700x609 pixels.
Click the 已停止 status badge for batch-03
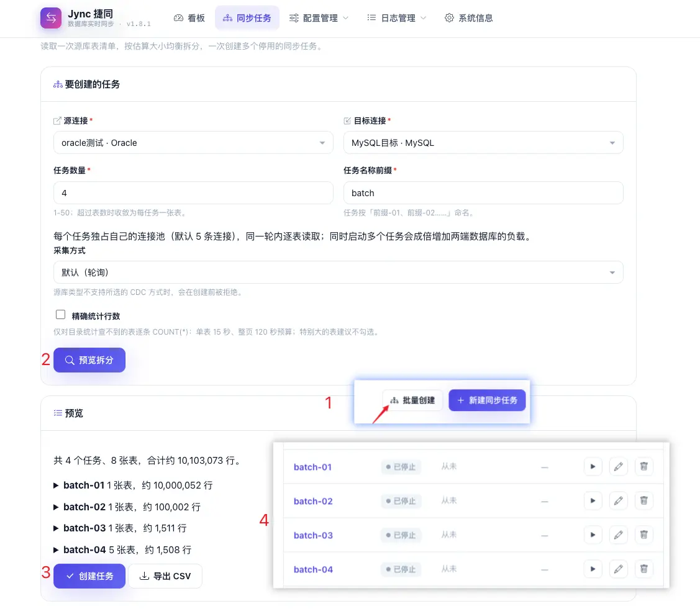[x=401, y=535]
